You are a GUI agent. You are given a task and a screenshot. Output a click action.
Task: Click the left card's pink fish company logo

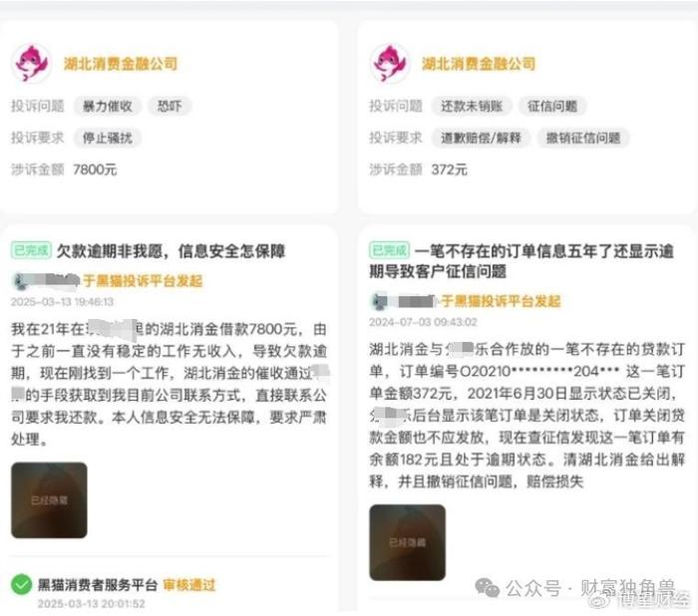31,63
